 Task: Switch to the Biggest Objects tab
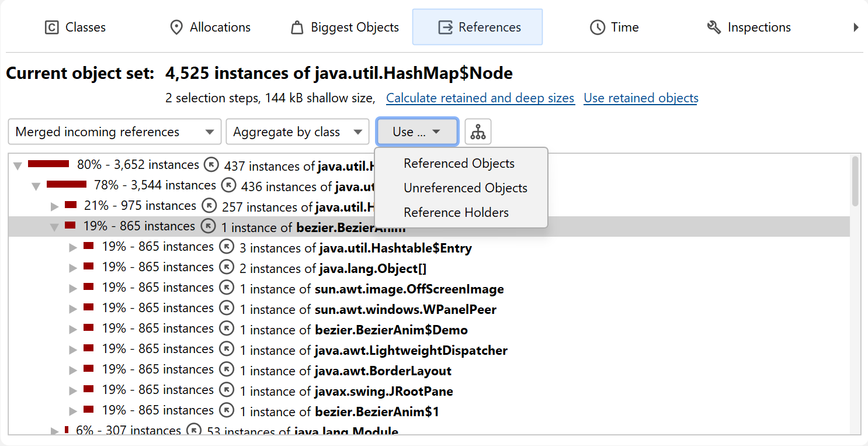(x=345, y=27)
